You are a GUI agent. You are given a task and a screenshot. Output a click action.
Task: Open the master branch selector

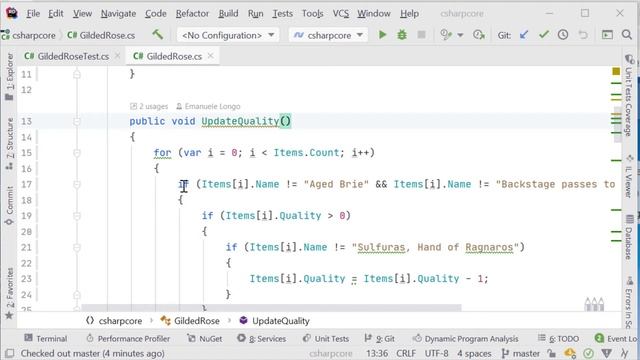click(x=521, y=353)
